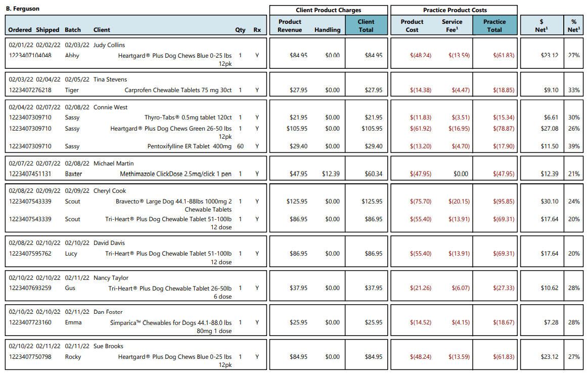This screenshot has width=588, height=374.
Task: Click client name Judy Collins
Action: pos(109,45)
